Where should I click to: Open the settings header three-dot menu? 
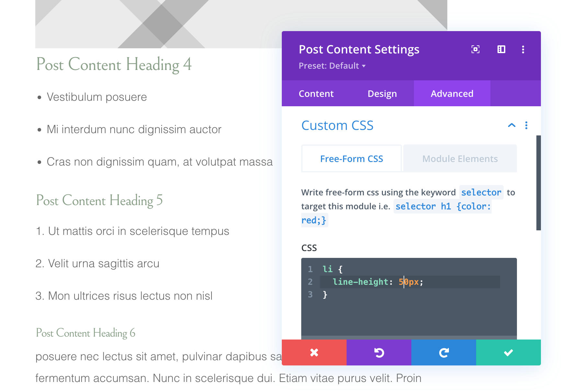pos(523,49)
